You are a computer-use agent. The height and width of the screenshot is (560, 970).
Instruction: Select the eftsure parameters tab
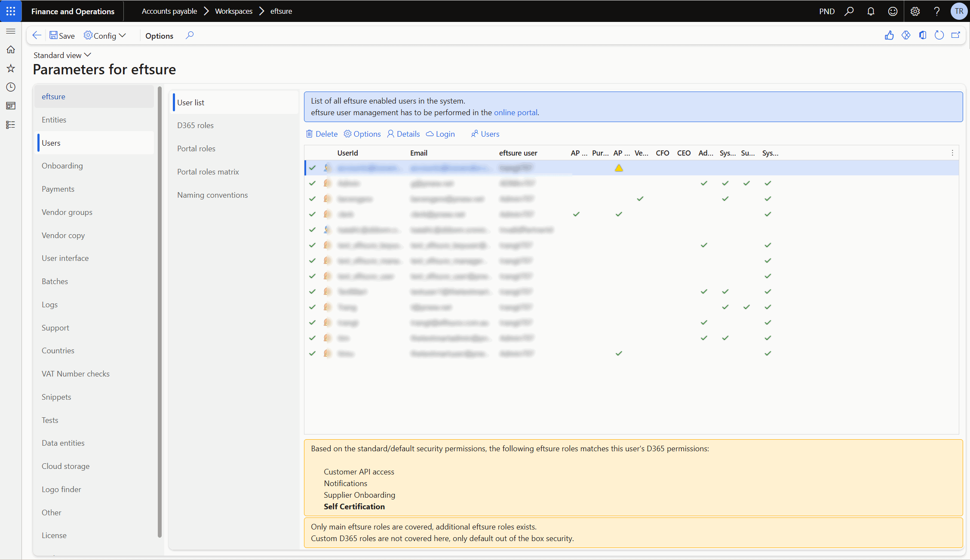pyautogui.click(x=94, y=97)
